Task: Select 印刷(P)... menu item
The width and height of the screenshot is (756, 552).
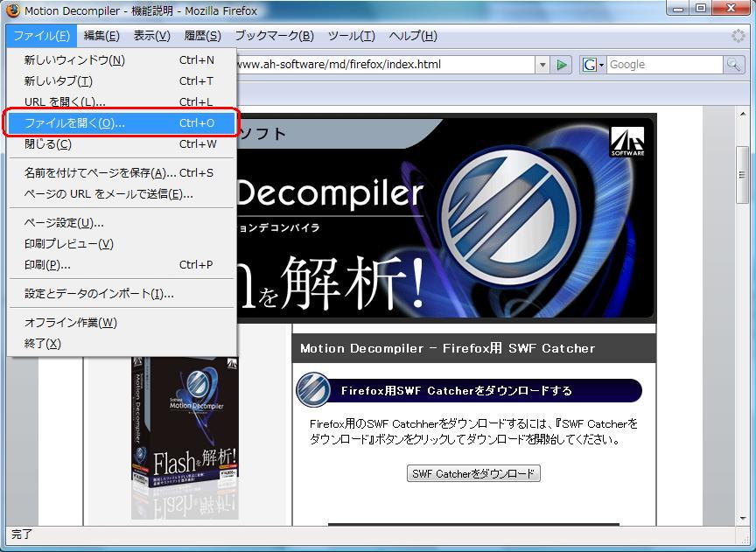Action: click(122, 265)
